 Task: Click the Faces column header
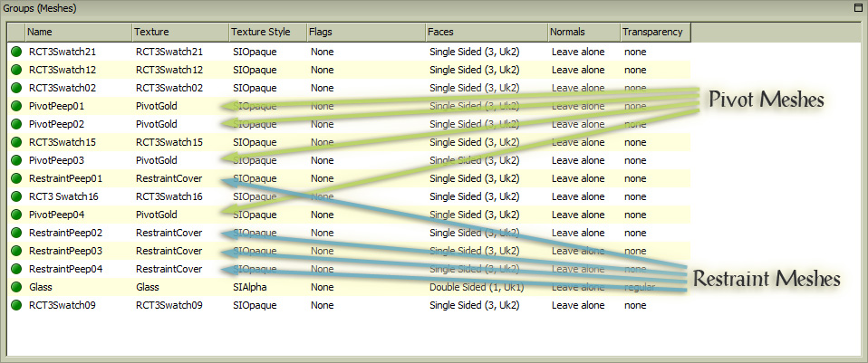[x=485, y=32]
